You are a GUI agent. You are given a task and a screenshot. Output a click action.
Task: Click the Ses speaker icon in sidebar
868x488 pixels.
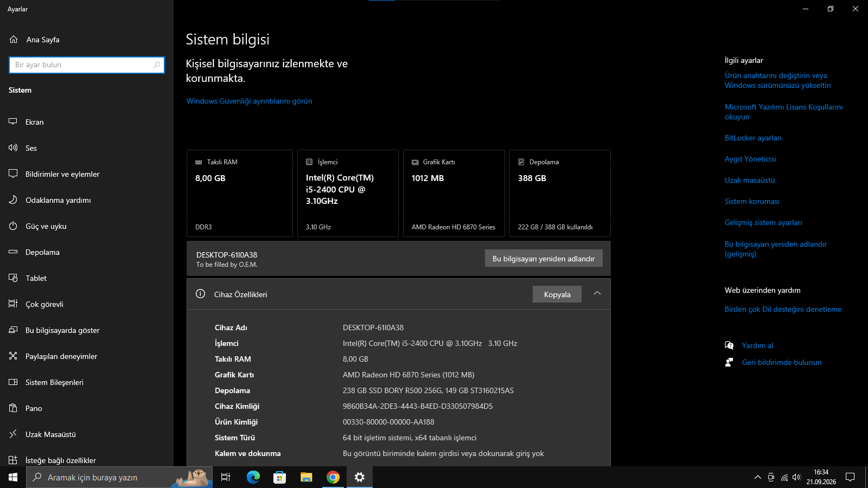click(13, 147)
